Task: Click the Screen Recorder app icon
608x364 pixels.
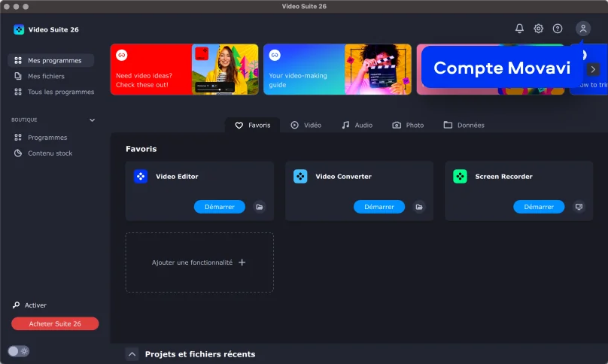Action: (460, 177)
